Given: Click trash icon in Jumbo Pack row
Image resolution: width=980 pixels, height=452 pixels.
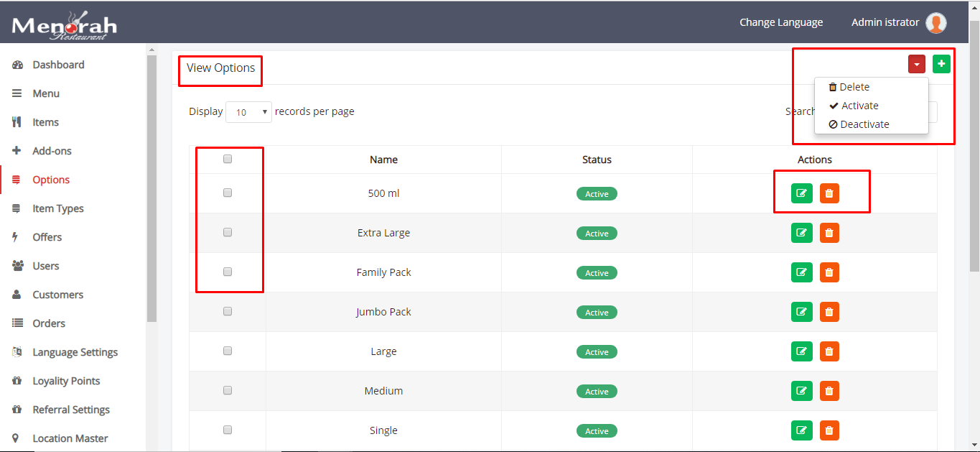Looking at the screenshot, I should [829, 312].
